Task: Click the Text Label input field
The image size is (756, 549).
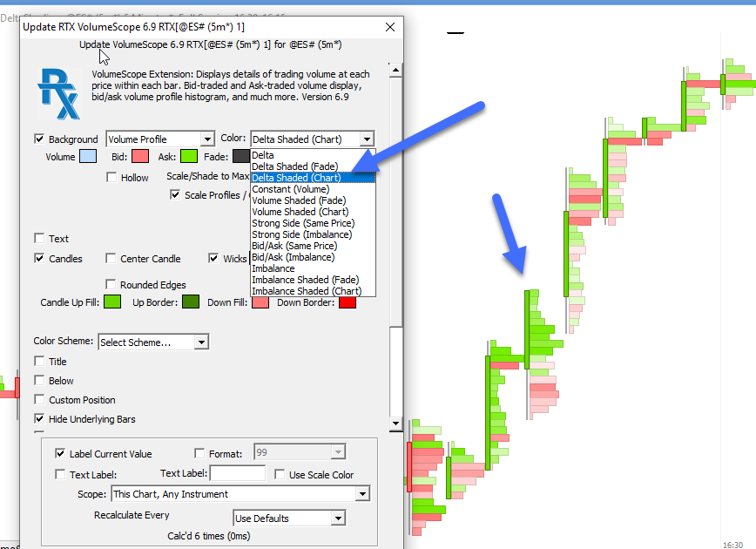Action: pos(237,473)
